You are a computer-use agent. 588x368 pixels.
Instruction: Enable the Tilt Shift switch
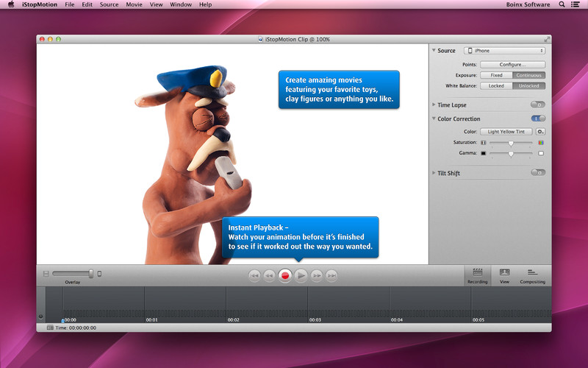click(x=538, y=173)
